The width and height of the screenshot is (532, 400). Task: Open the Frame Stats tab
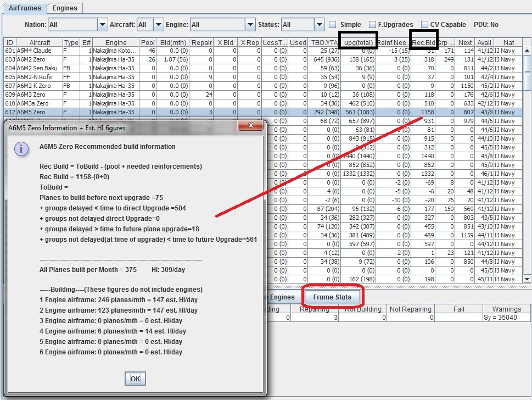[x=332, y=297]
